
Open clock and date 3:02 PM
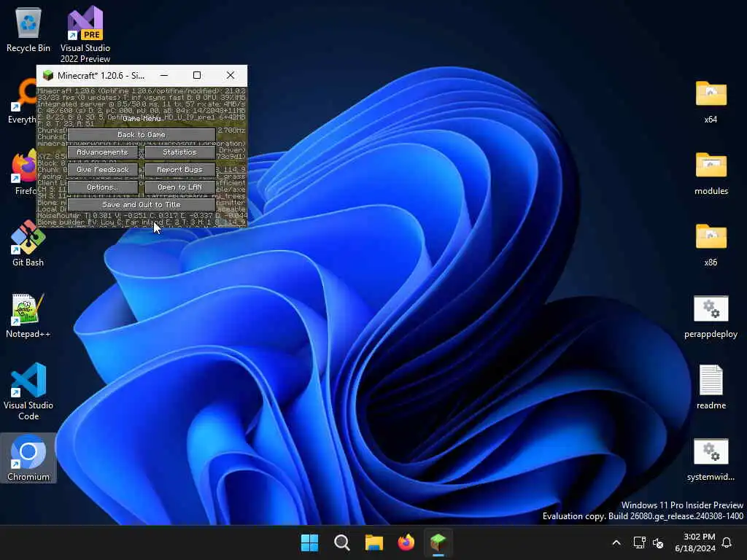pyautogui.click(x=694, y=542)
